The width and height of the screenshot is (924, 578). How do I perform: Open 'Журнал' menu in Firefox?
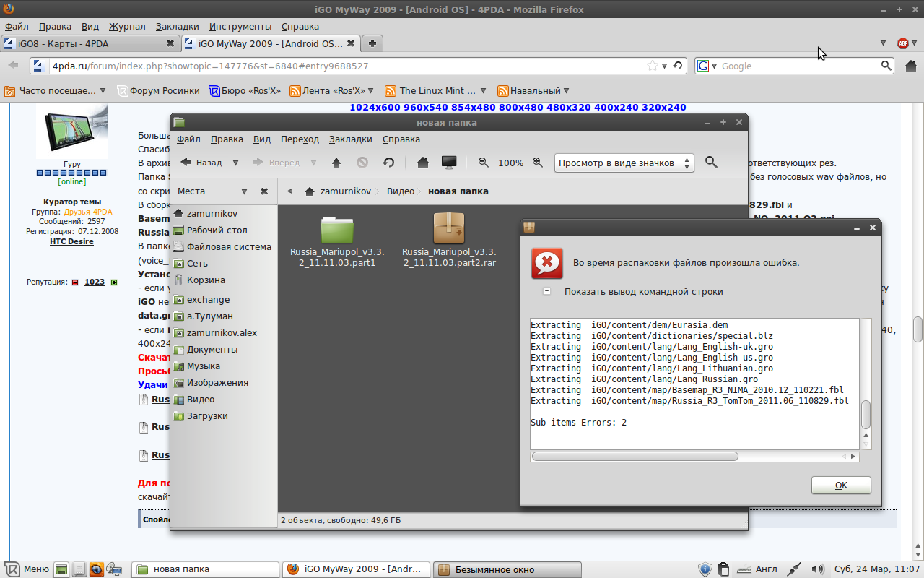tap(127, 27)
